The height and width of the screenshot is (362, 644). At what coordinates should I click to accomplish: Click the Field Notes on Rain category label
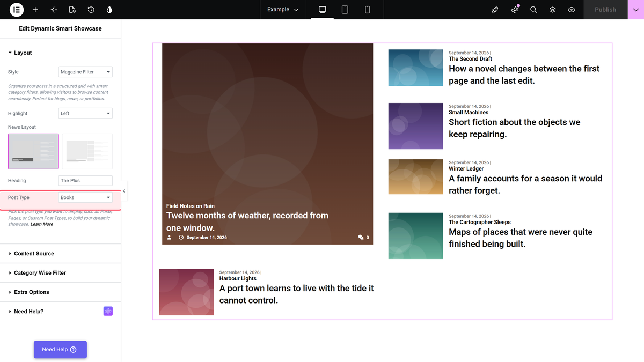tap(191, 206)
